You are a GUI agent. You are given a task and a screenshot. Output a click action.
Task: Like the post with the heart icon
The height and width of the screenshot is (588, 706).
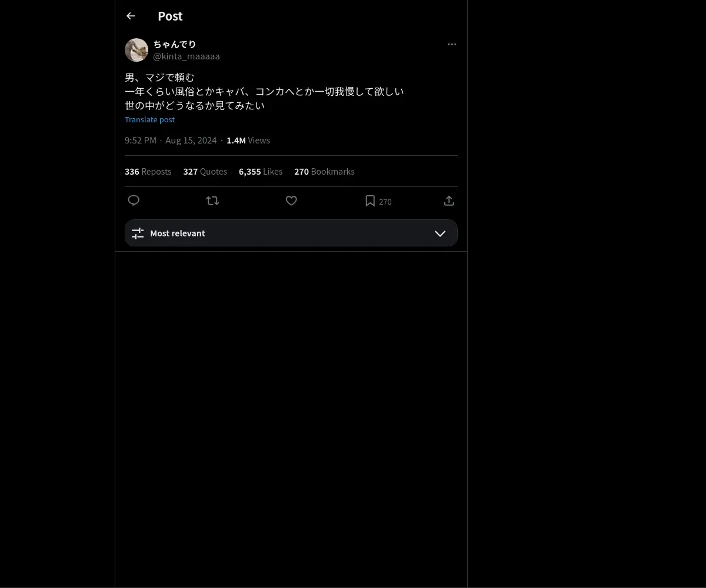[291, 201]
